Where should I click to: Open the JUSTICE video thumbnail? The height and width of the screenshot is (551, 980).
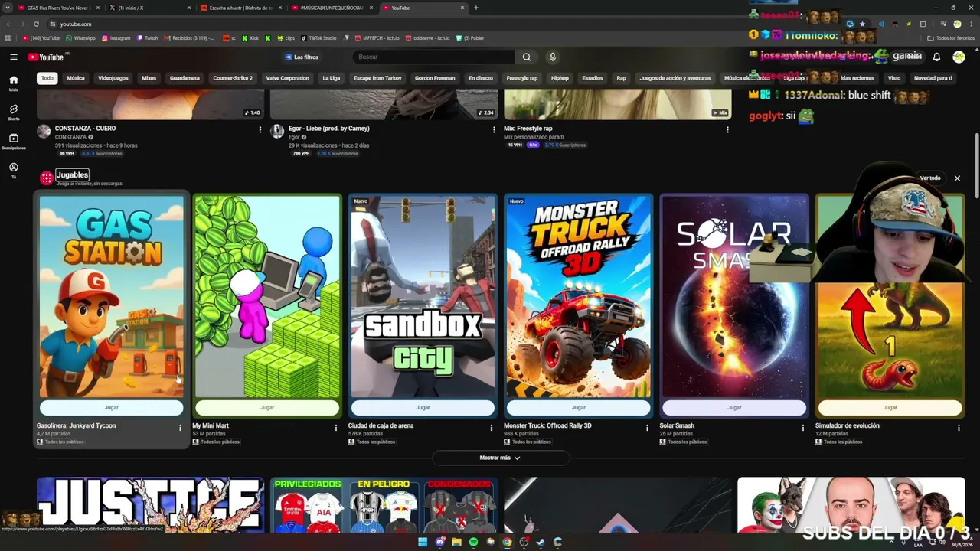click(x=150, y=504)
